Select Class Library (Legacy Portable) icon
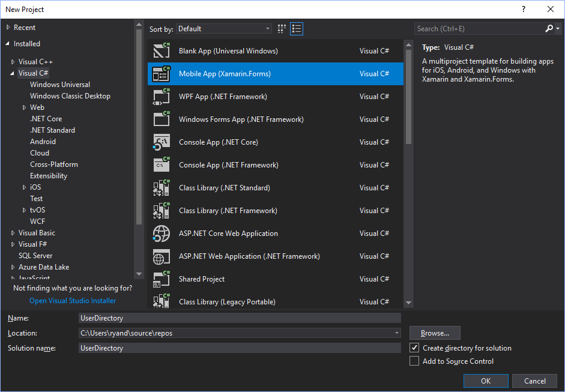This screenshot has height=392, width=565. 162,301
